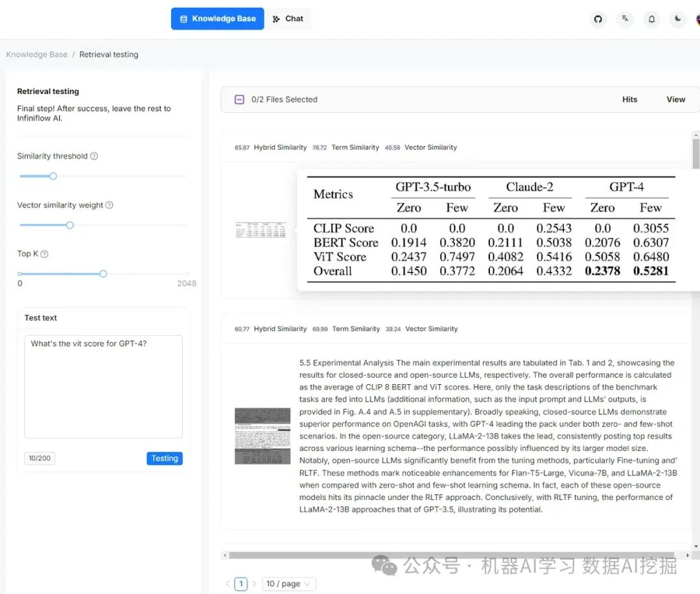700x594 pixels.
Task: Adjust the Vector similarity weight slider handle
Action: pos(69,225)
